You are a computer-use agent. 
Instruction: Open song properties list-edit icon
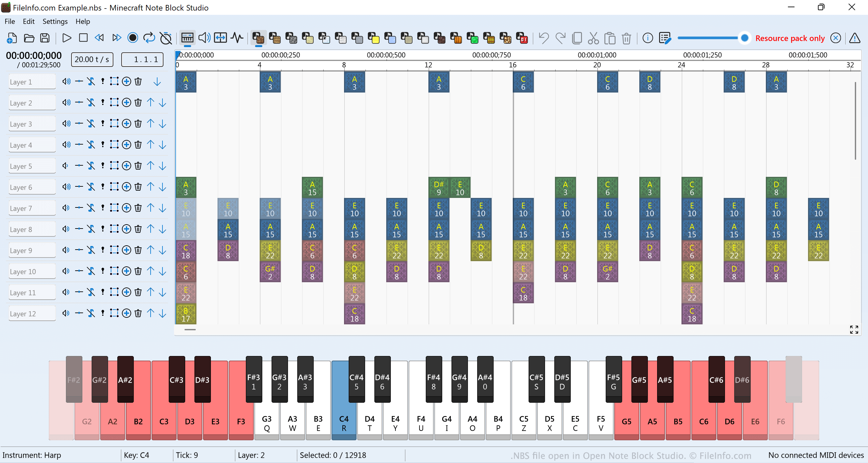point(665,38)
